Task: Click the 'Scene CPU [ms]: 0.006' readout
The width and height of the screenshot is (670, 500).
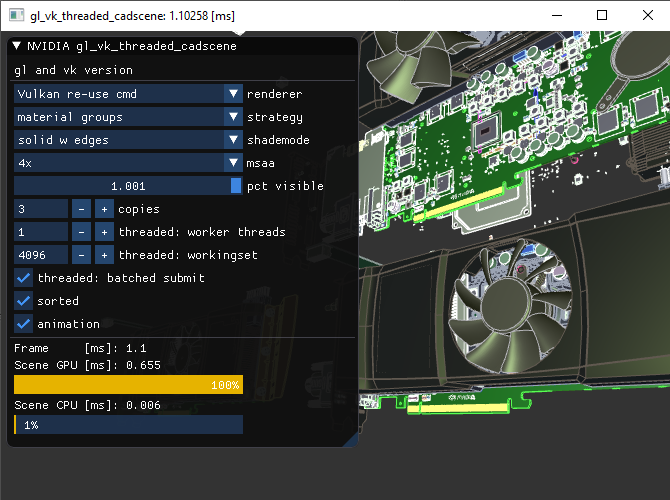Action: (88, 405)
